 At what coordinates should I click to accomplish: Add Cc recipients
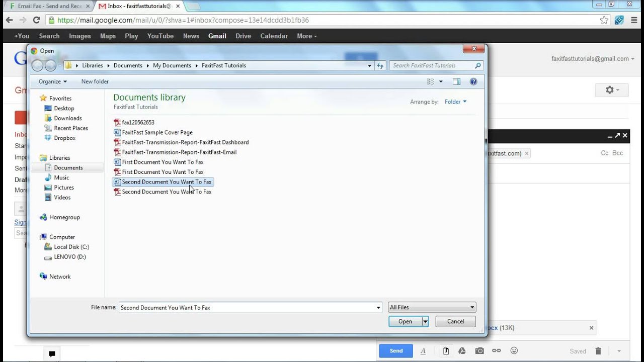[605, 153]
